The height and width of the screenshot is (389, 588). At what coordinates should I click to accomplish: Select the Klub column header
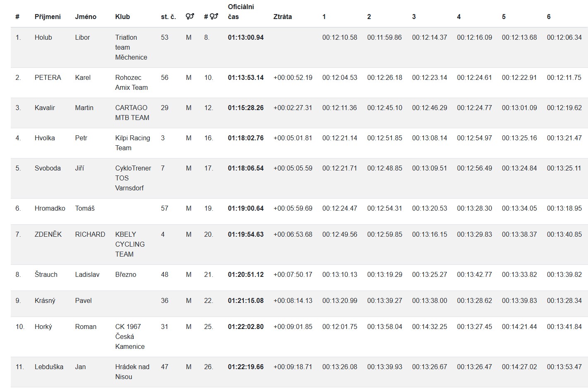pos(122,17)
